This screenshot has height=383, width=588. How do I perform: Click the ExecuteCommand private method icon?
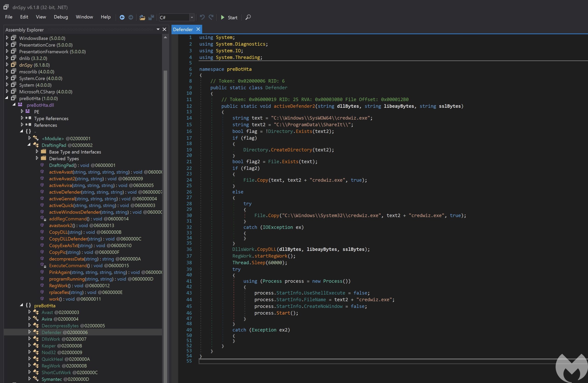pos(43,265)
